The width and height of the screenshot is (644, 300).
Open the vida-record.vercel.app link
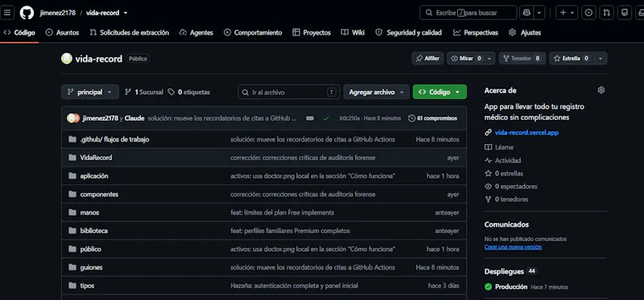pos(526,133)
